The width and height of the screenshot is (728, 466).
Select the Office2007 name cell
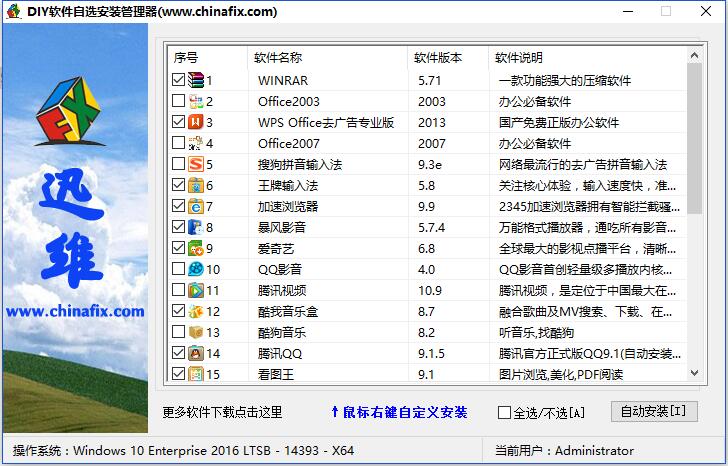click(x=289, y=143)
